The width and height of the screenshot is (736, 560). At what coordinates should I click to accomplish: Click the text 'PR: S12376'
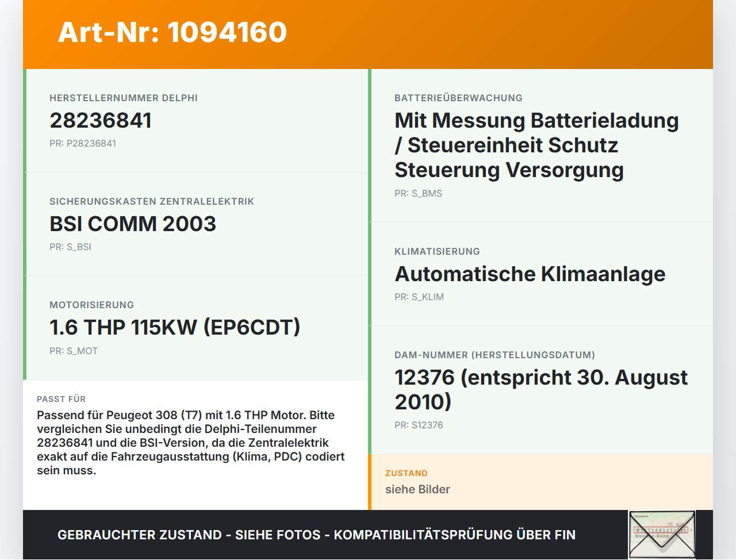click(419, 425)
